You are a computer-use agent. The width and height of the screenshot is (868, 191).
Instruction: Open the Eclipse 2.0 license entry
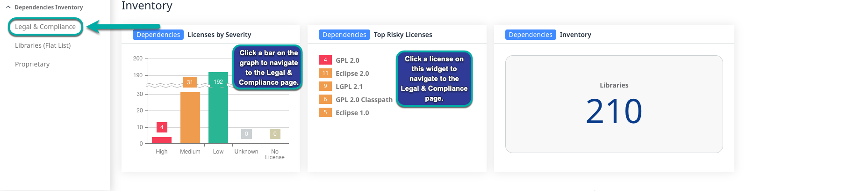352,73
